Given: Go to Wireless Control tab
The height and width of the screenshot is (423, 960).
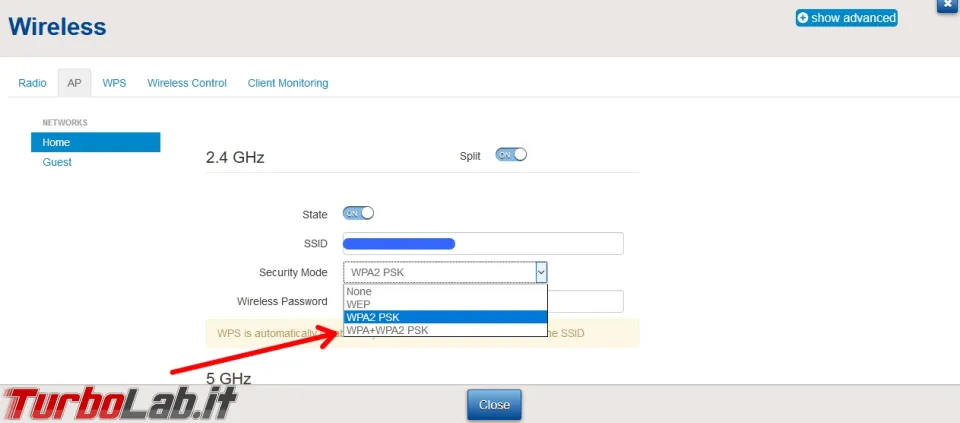Looking at the screenshot, I should (x=187, y=83).
